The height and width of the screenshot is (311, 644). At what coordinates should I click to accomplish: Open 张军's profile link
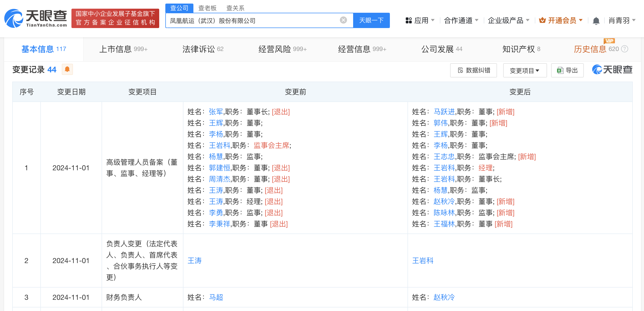(x=216, y=112)
